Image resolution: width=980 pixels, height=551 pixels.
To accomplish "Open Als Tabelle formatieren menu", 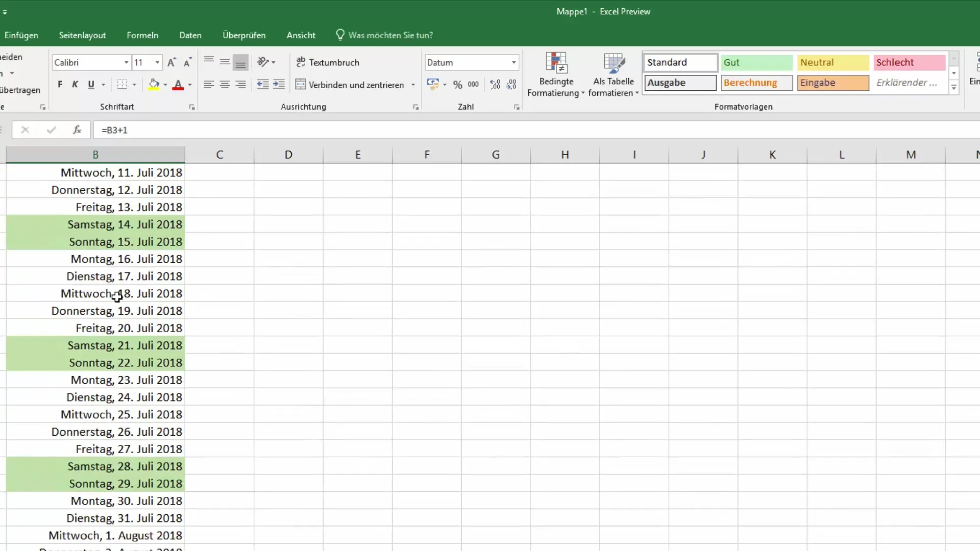I will click(613, 74).
